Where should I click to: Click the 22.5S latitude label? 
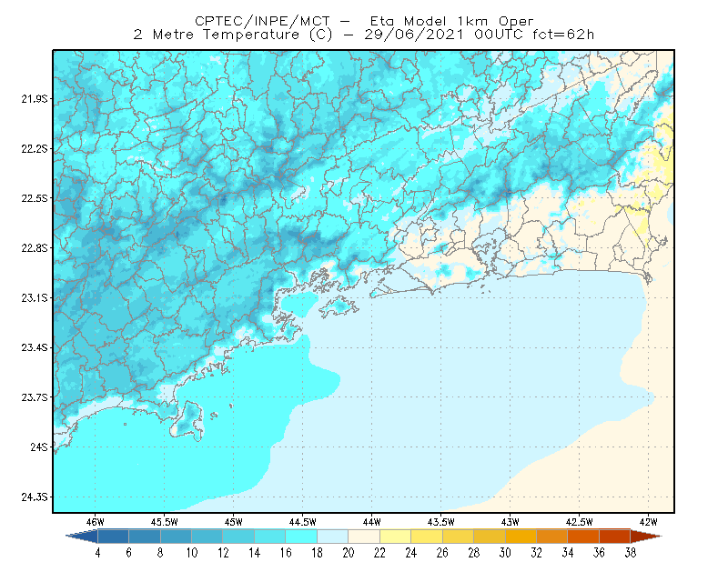click(x=34, y=198)
